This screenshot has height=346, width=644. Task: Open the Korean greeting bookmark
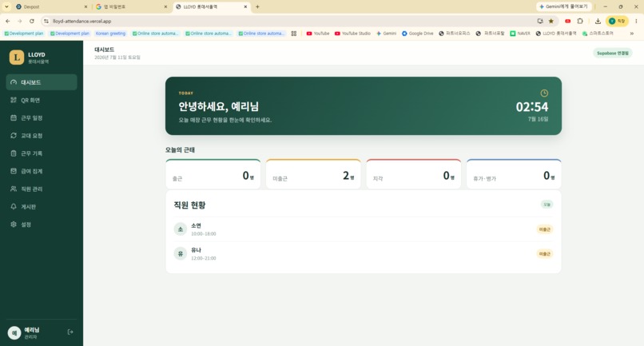click(x=110, y=34)
